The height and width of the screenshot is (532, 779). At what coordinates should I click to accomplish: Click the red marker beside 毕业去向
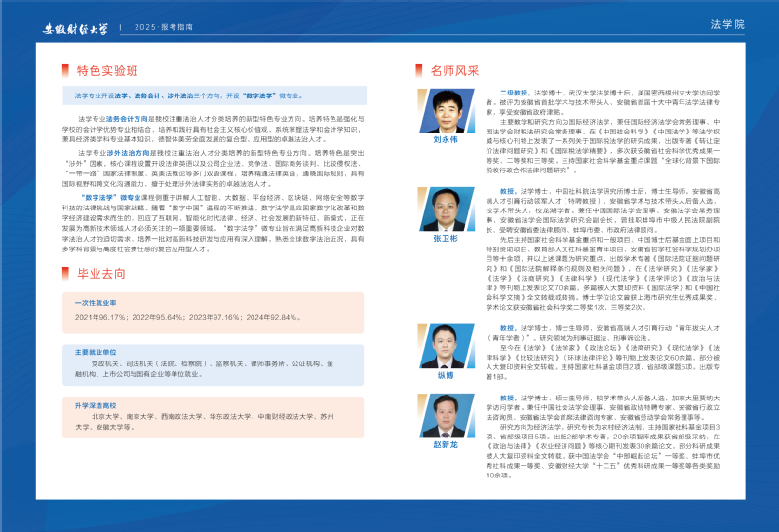(65, 273)
